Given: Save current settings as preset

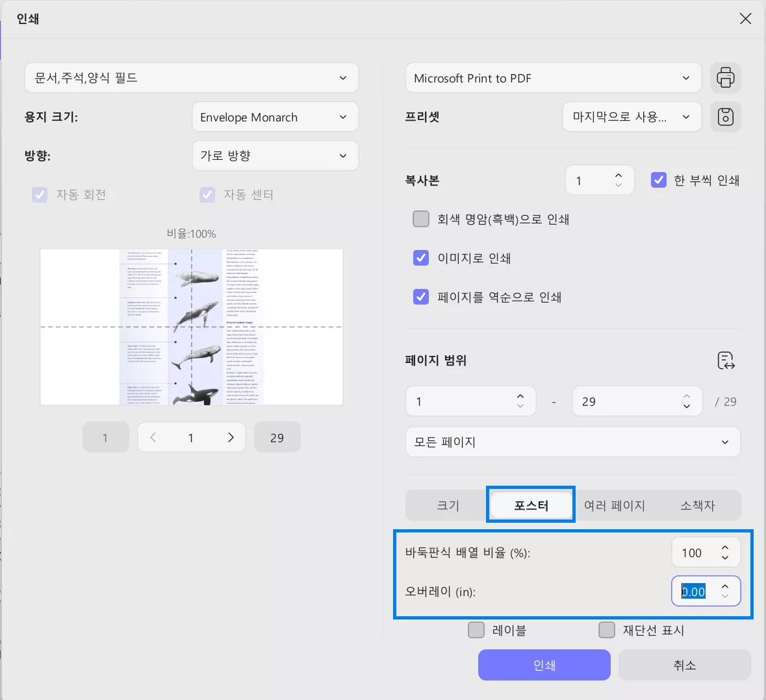Looking at the screenshot, I should tap(726, 117).
